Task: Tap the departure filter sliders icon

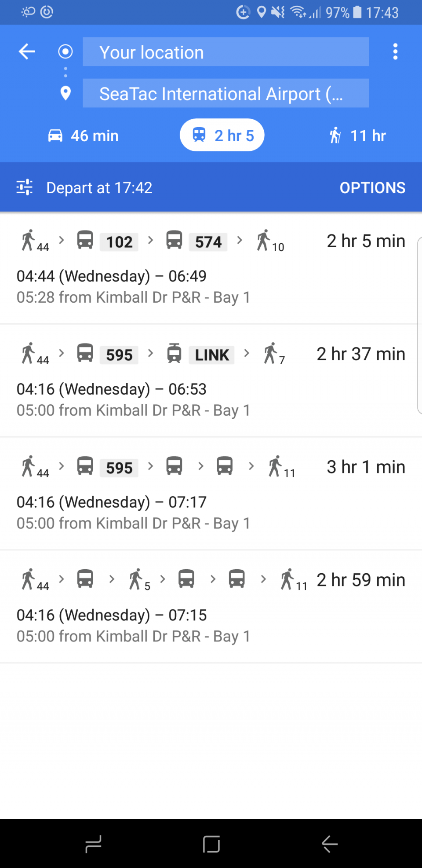Action: [x=25, y=187]
